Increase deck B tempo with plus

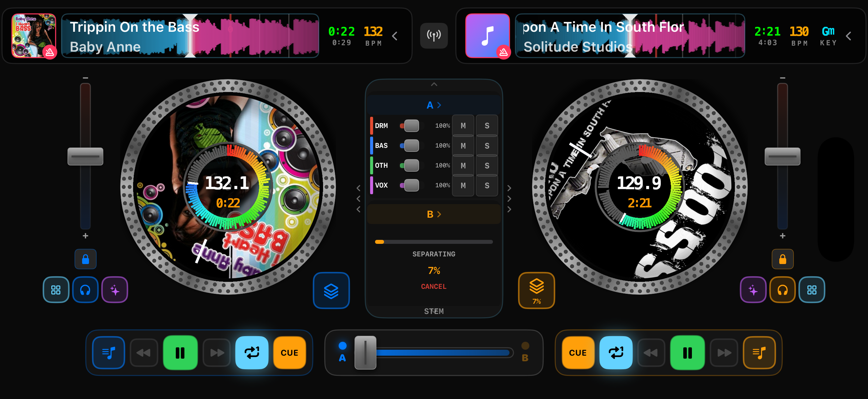click(x=783, y=236)
